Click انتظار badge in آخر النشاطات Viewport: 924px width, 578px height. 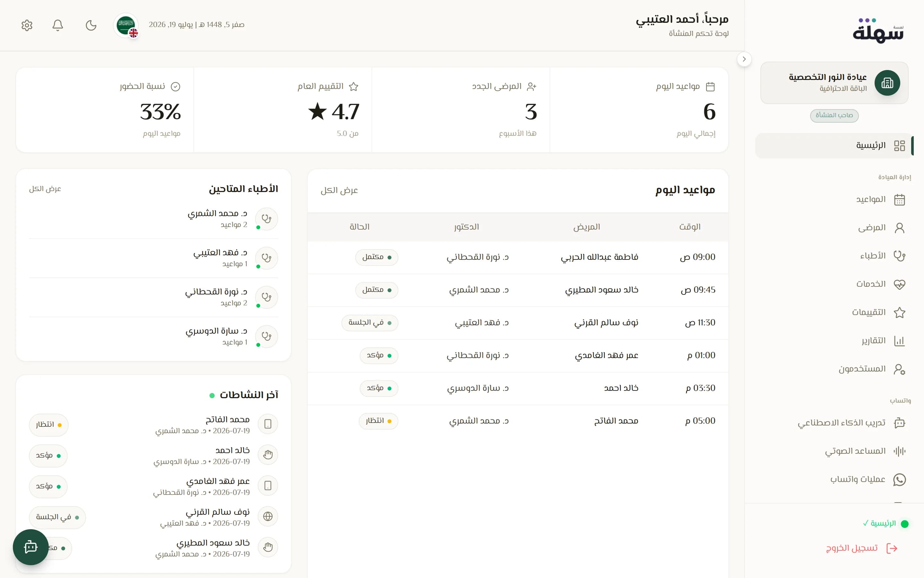tap(48, 425)
